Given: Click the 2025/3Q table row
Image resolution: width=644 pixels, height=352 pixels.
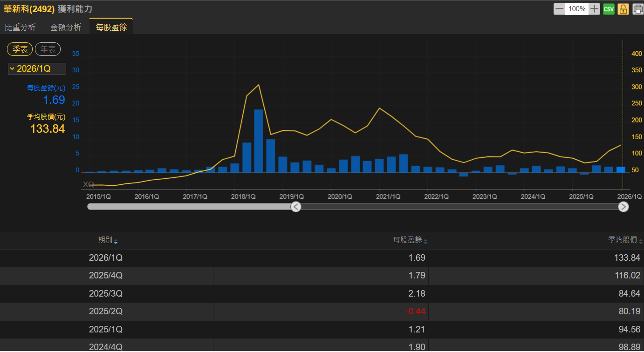Looking at the screenshot, I should (x=322, y=294).
